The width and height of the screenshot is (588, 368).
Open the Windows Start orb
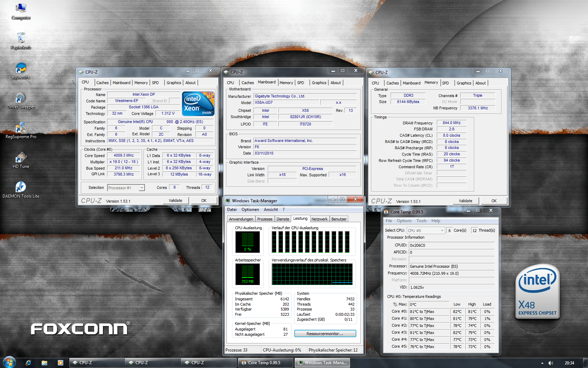point(9,362)
